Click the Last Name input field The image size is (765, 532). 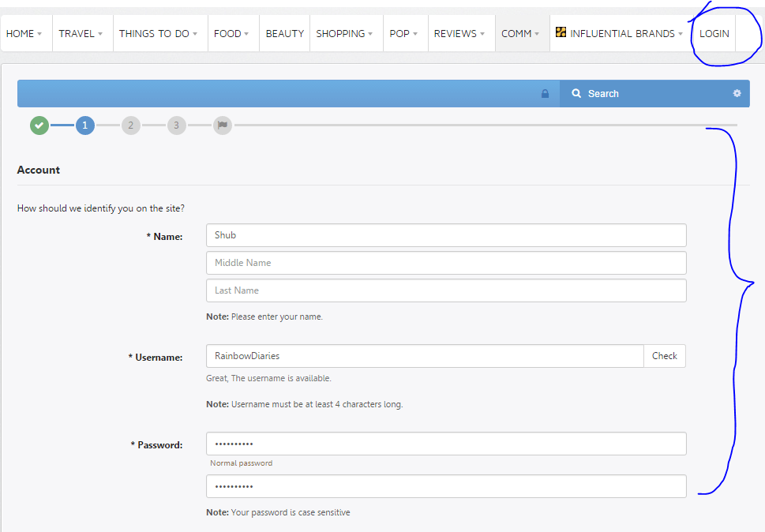[446, 290]
